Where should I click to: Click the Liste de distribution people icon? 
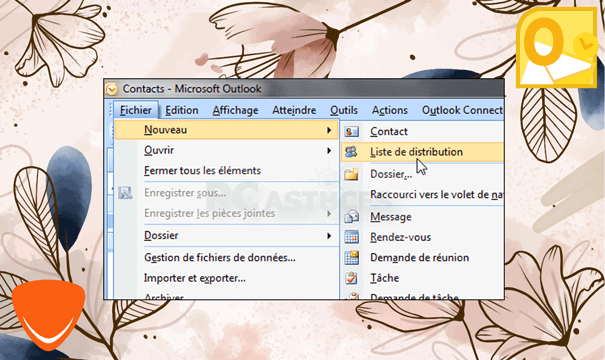pyautogui.click(x=351, y=152)
